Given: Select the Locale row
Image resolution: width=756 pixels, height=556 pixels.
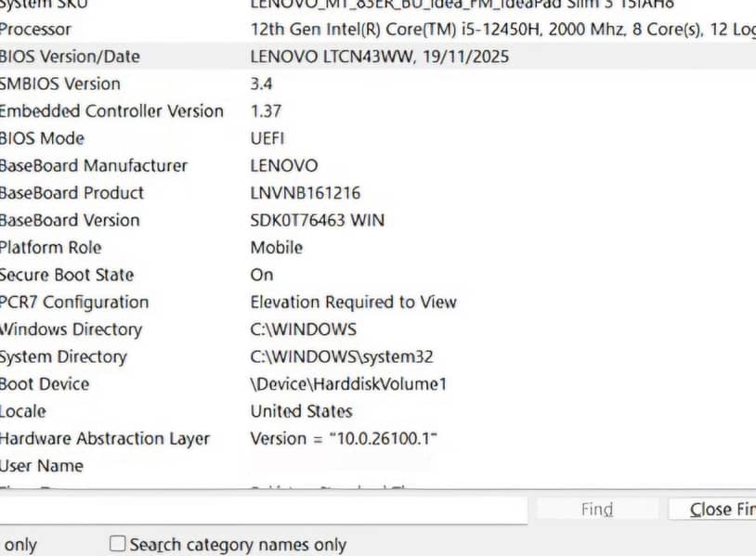Looking at the screenshot, I should click(23, 411).
